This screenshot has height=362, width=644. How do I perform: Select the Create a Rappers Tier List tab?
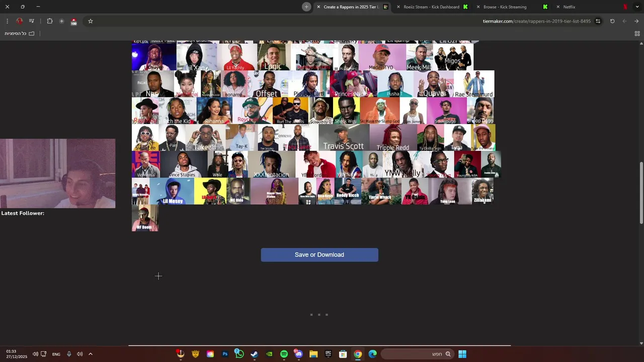[351, 7]
